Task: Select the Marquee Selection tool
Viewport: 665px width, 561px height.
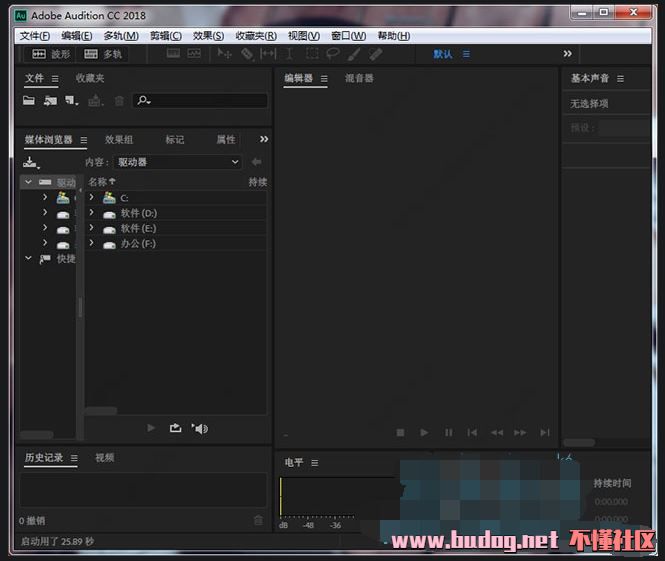Action: (312, 54)
